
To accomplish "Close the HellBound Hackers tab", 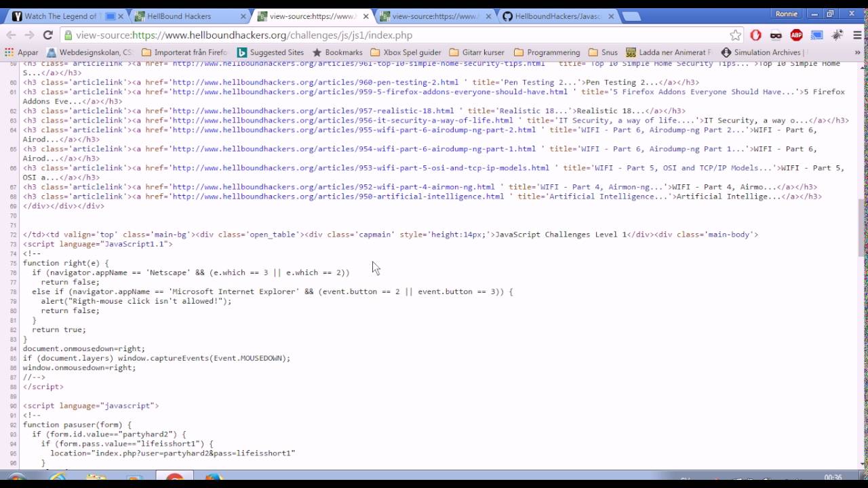I will (x=244, y=16).
